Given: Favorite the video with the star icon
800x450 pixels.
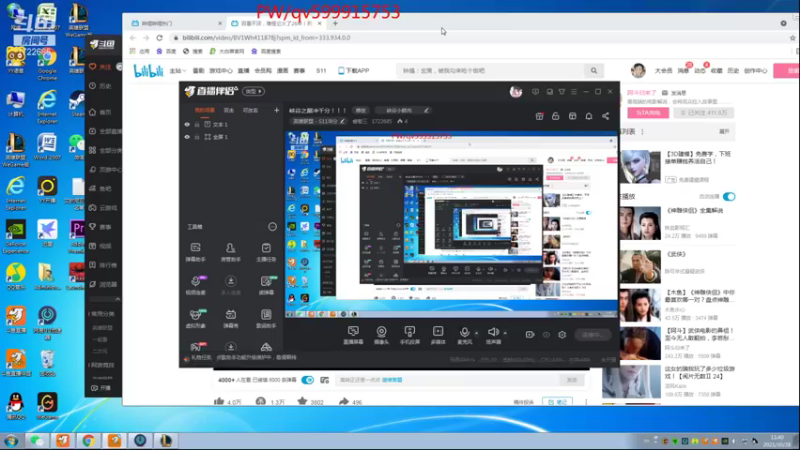Looking at the screenshot, I should 302,402.
